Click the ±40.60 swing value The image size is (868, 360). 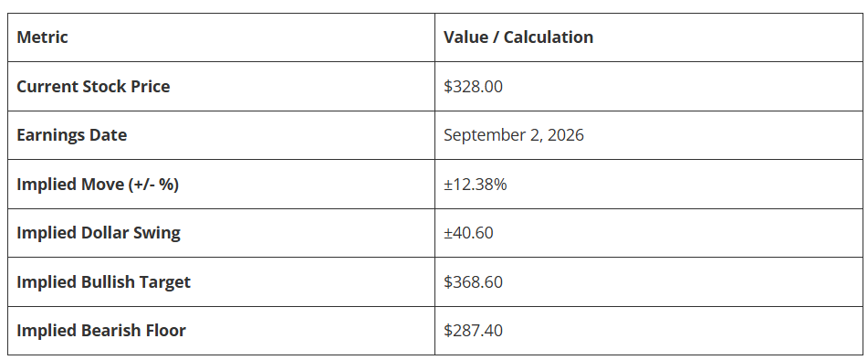[x=468, y=233]
